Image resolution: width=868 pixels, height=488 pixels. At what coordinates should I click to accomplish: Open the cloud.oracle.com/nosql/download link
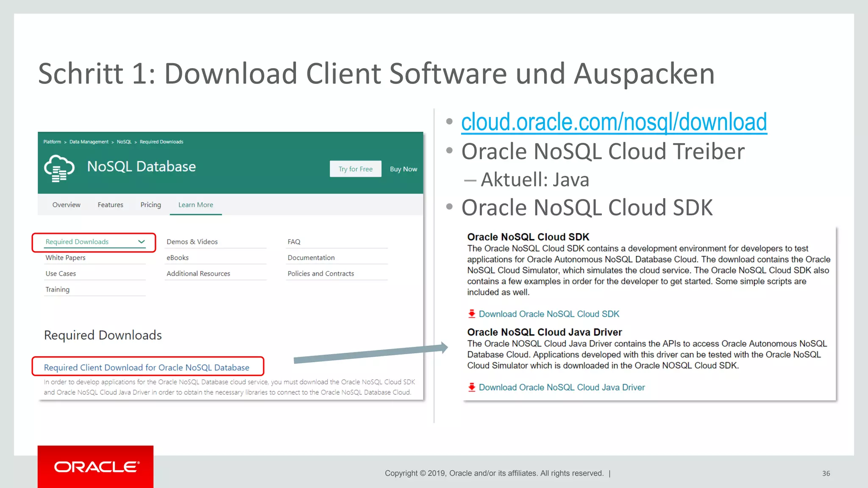pyautogui.click(x=614, y=122)
